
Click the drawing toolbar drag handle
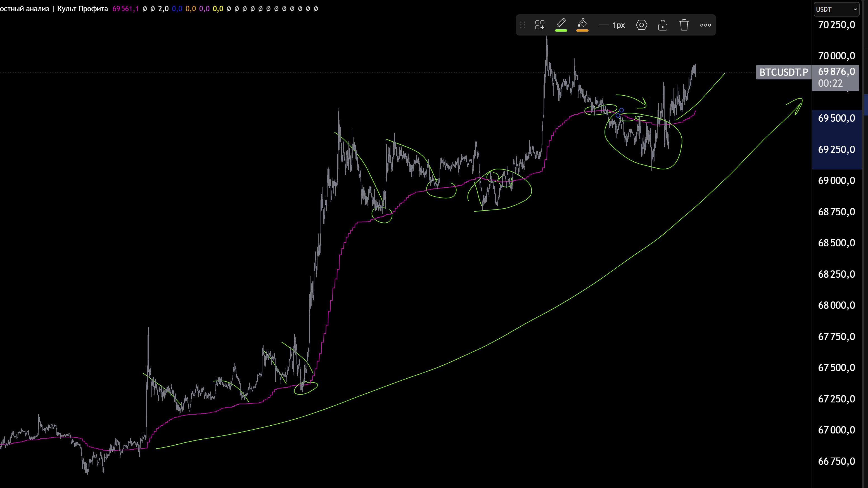click(523, 25)
